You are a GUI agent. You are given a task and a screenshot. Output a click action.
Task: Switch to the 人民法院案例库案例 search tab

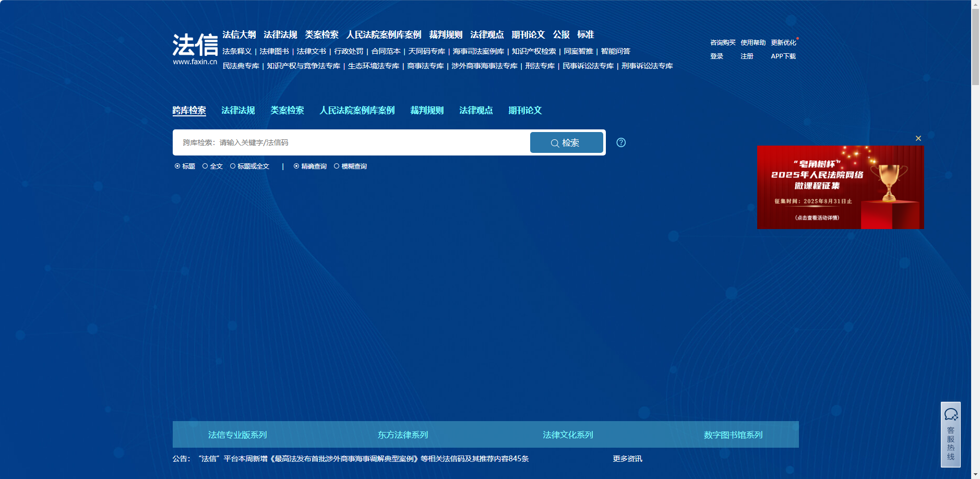pyautogui.click(x=357, y=111)
